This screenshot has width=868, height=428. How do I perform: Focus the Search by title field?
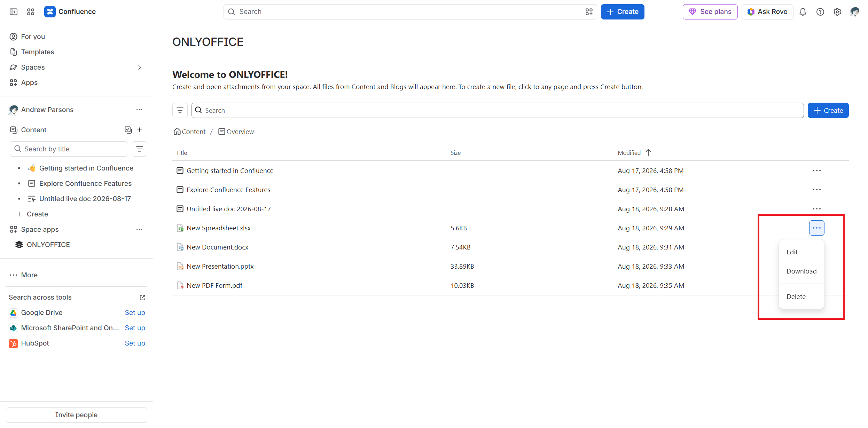pyautogui.click(x=69, y=149)
